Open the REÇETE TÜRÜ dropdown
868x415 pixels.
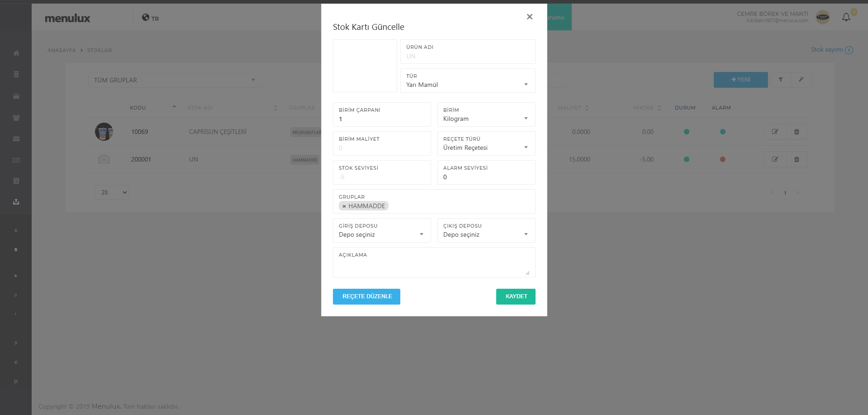(486, 143)
